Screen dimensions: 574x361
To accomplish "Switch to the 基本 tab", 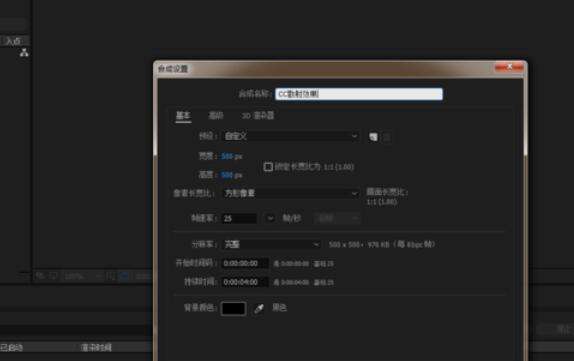I will coord(183,116).
